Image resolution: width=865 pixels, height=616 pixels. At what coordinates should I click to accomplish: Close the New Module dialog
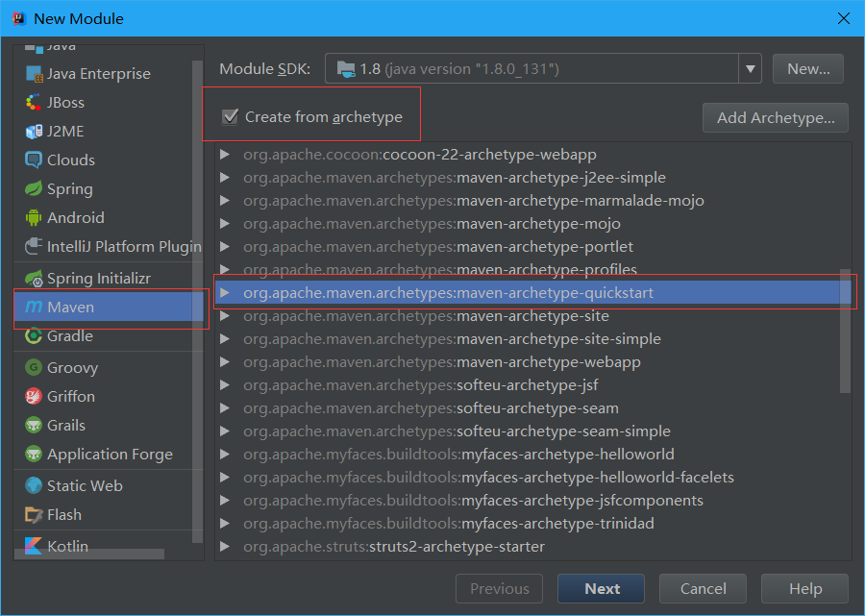tap(844, 18)
